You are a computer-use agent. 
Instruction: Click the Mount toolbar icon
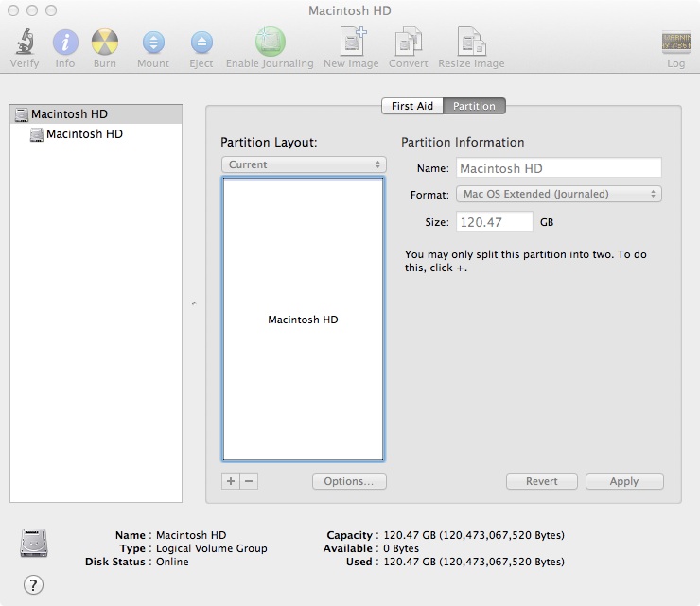coord(153,43)
